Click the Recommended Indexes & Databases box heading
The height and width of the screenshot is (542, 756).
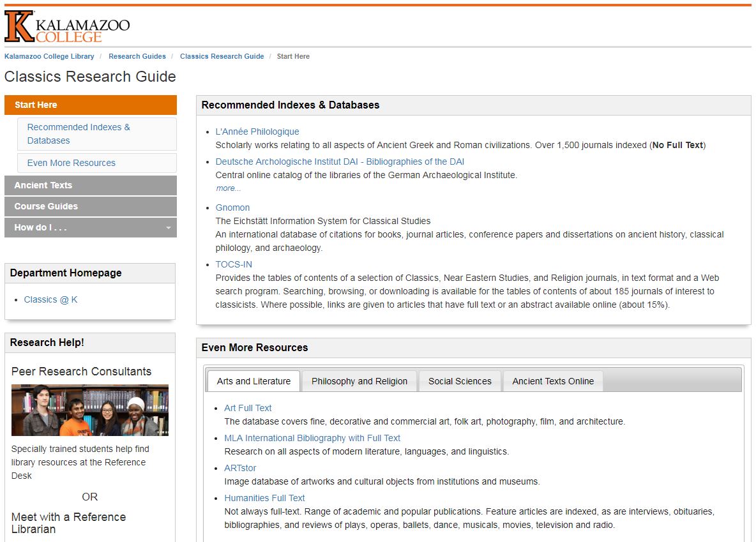(291, 105)
